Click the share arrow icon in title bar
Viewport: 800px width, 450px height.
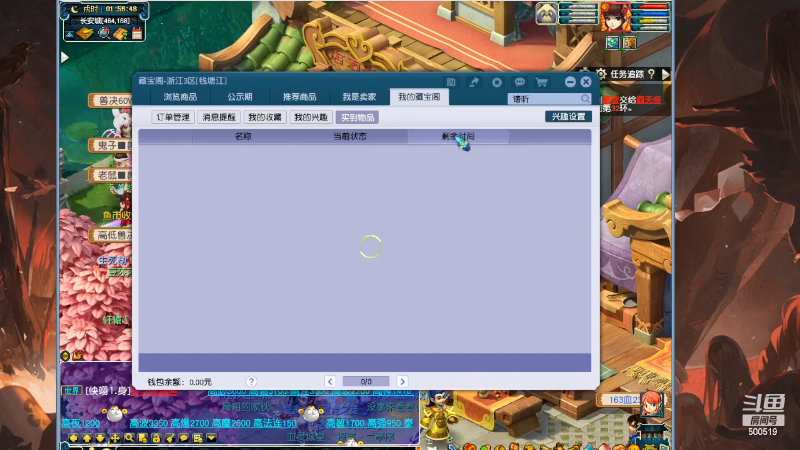click(x=474, y=82)
